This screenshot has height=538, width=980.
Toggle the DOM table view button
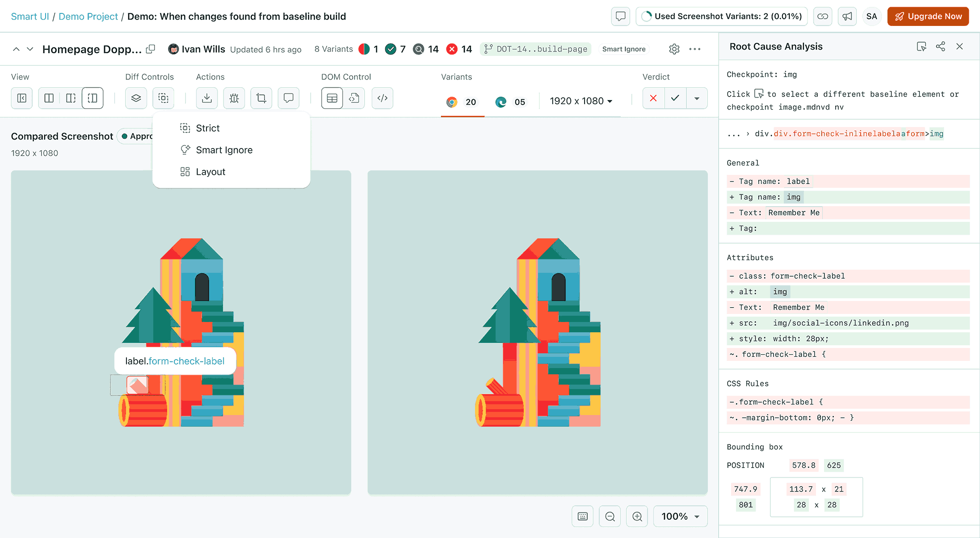(332, 98)
